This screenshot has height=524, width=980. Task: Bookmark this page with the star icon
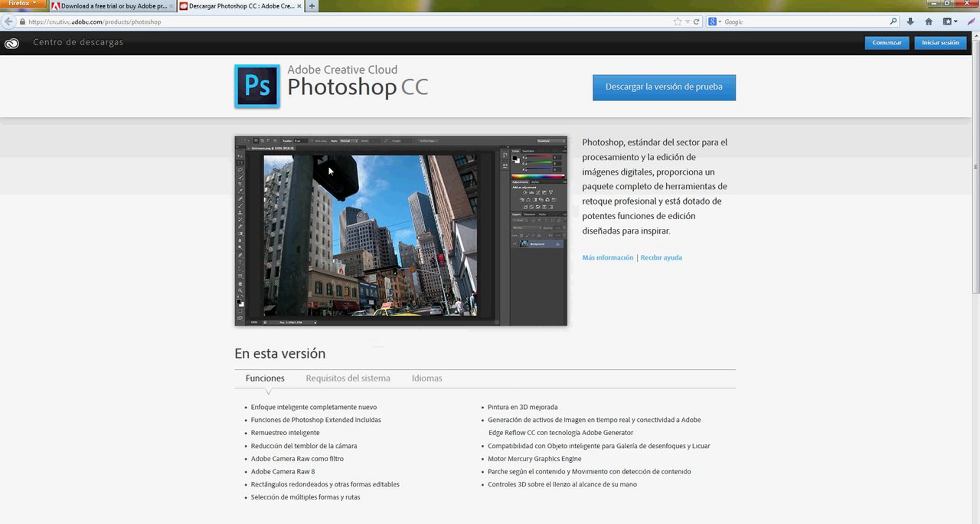pos(677,22)
